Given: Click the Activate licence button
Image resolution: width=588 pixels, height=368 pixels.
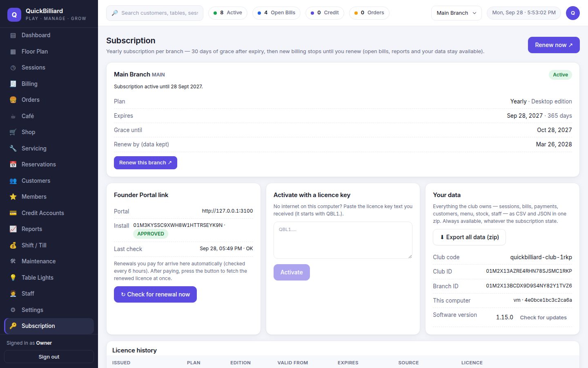Looking at the screenshot, I should (x=292, y=272).
